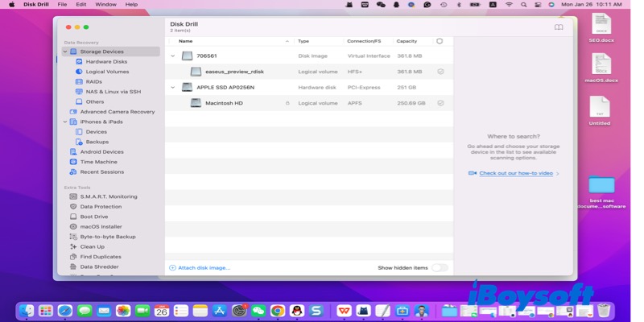
Task: Open Boot Drive tool icon
Action: [x=73, y=217]
